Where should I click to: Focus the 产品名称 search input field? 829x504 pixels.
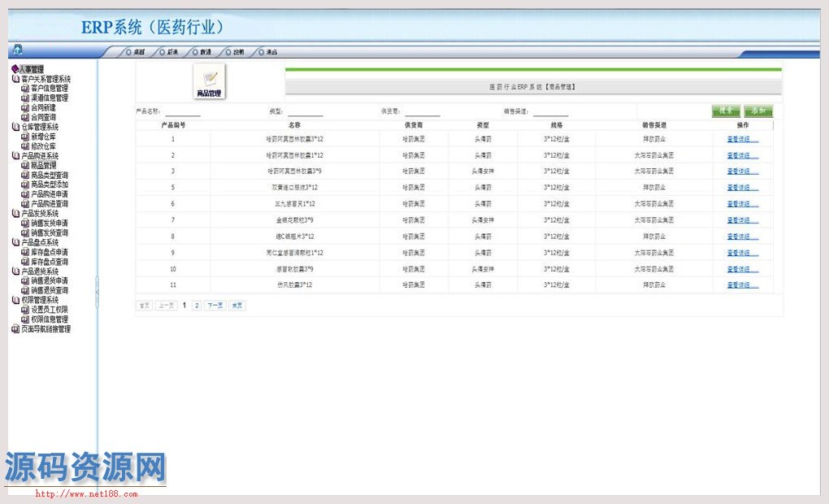[x=183, y=111]
